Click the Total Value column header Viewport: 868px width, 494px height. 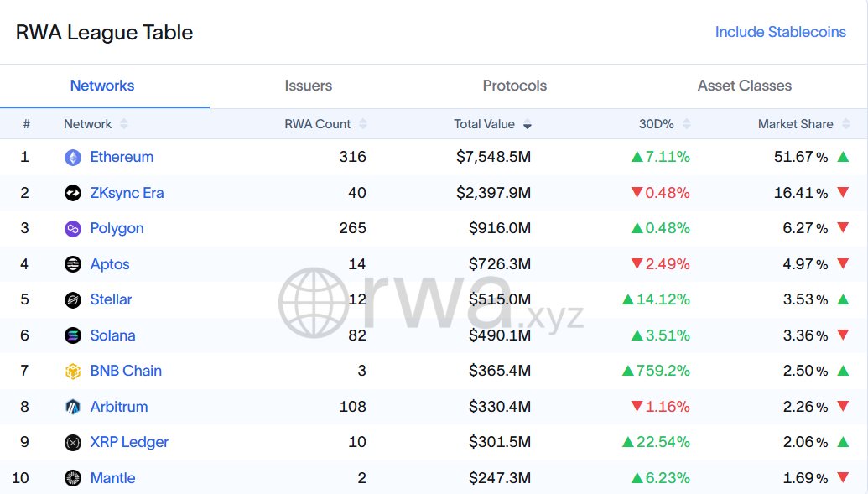coord(485,124)
